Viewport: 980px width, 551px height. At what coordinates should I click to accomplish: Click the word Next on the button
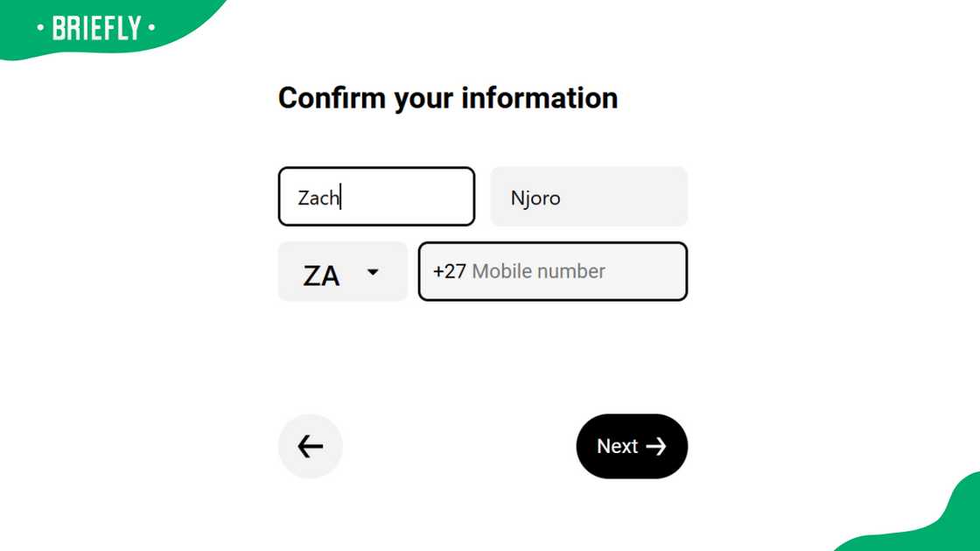[x=617, y=447]
